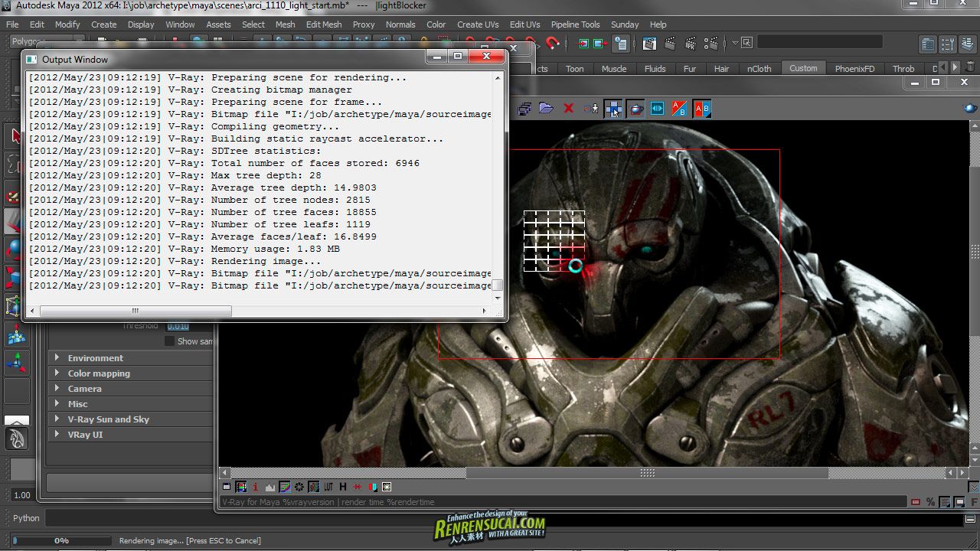Click the Python script language label
The width and height of the screenshot is (980, 551).
point(26,518)
